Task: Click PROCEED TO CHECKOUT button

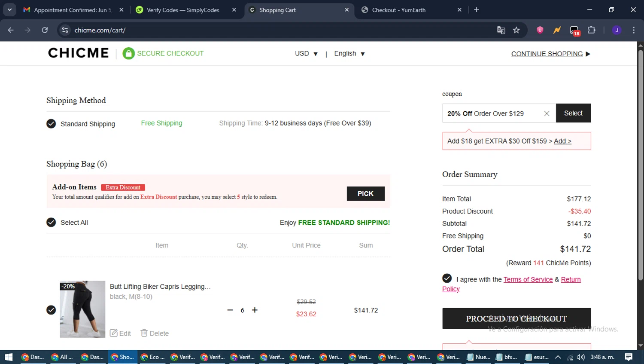Action: pos(516,318)
